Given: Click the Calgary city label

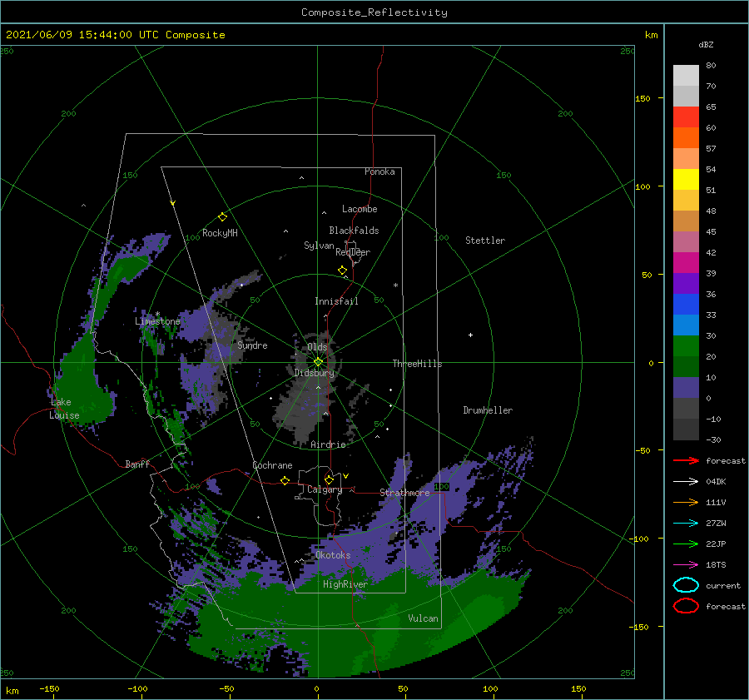Looking at the screenshot, I should click(x=325, y=489).
